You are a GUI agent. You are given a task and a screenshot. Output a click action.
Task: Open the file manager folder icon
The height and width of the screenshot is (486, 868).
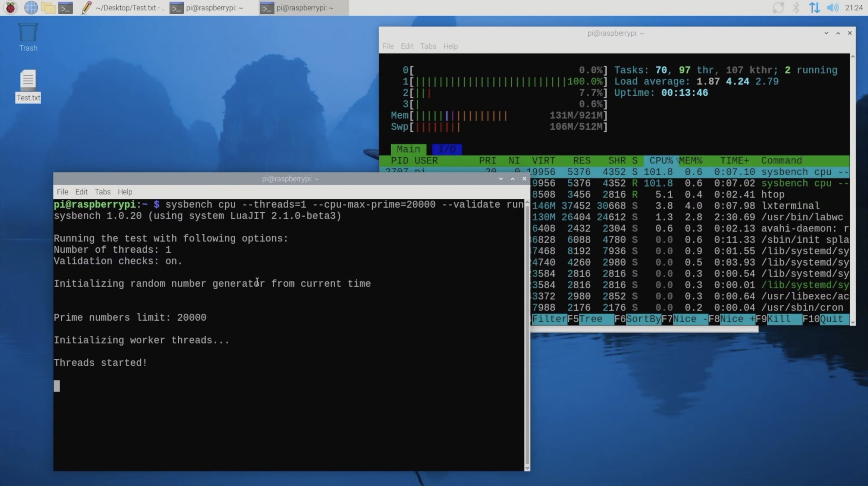tap(48, 7)
